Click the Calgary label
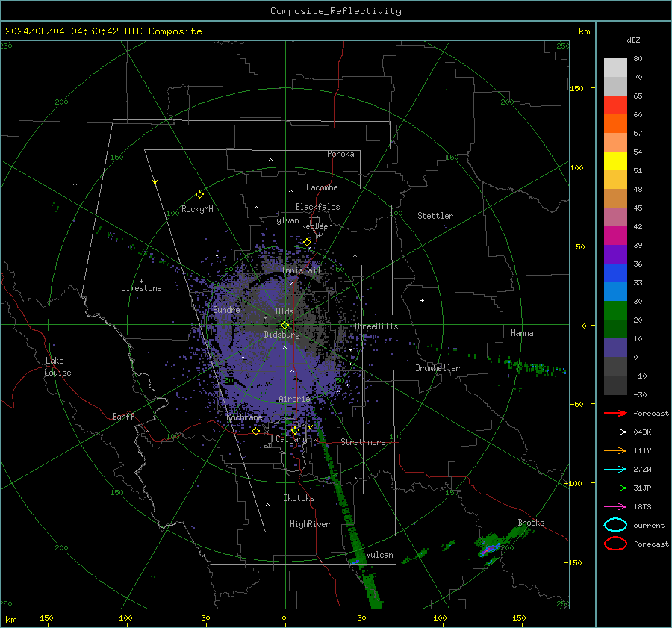Image resolution: width=672 pixels, height=628 pixels. pos(291,439)
